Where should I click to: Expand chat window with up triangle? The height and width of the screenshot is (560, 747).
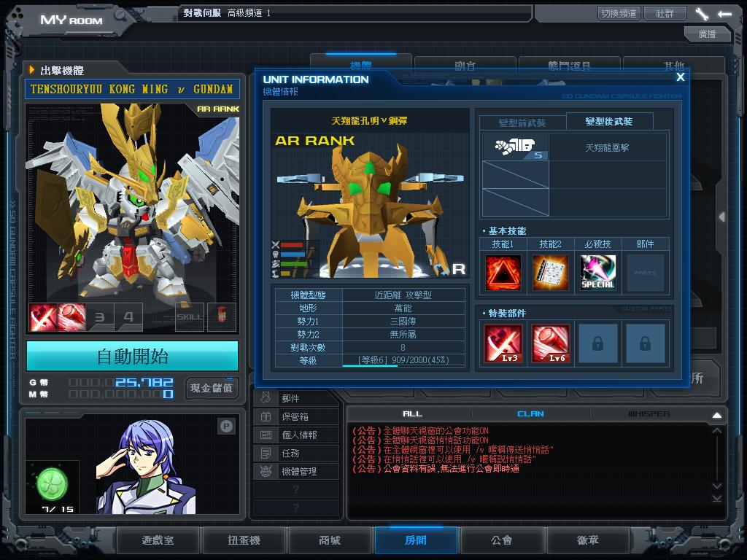click(716, 415)
